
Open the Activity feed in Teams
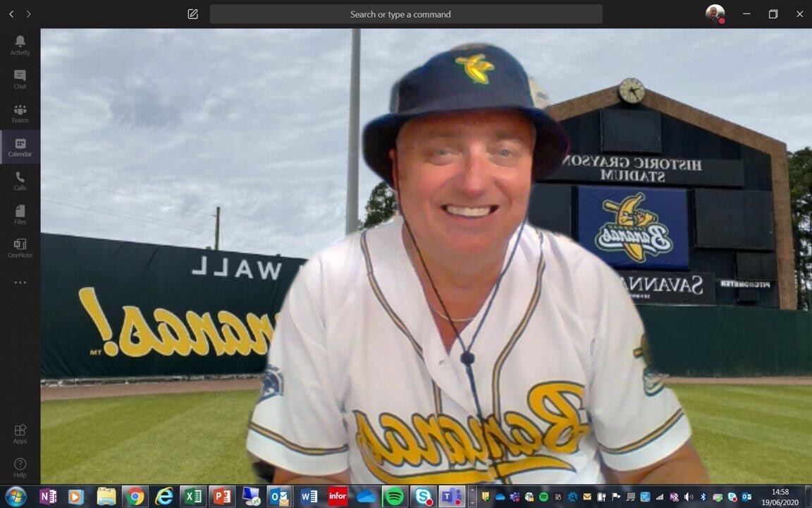(x=20, y=46)
